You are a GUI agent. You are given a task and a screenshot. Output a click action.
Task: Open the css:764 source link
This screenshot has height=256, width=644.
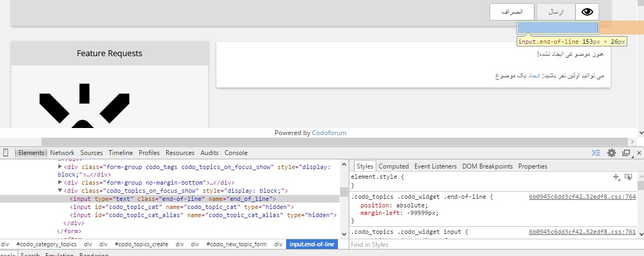pos(582,197)
